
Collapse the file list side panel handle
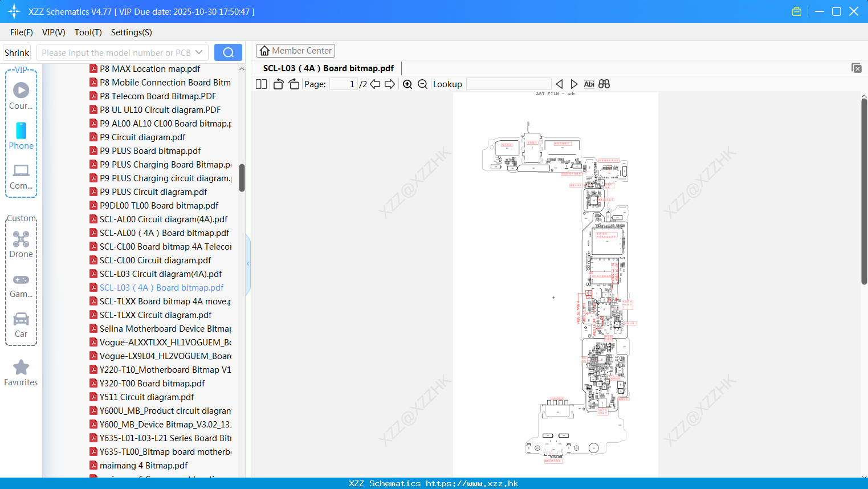(x=248, y=264)
